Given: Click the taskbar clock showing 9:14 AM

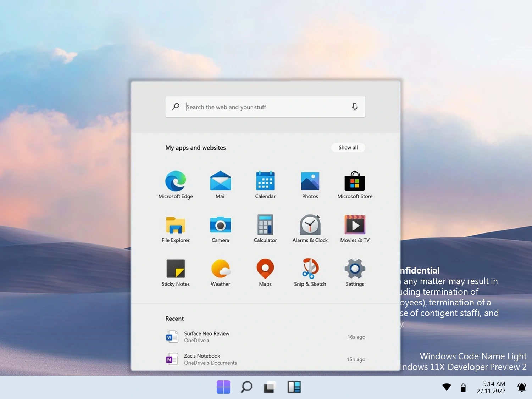Looking at the screenshot, I should 494,384.
